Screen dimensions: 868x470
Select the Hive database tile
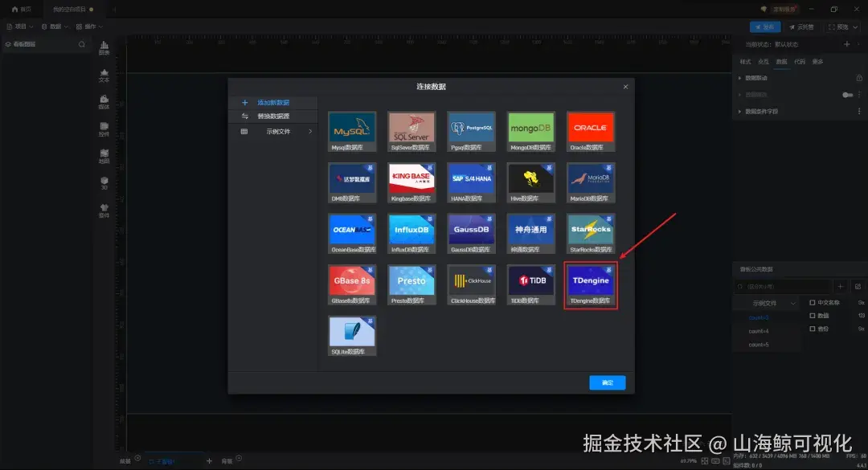(x=531, y=182)
